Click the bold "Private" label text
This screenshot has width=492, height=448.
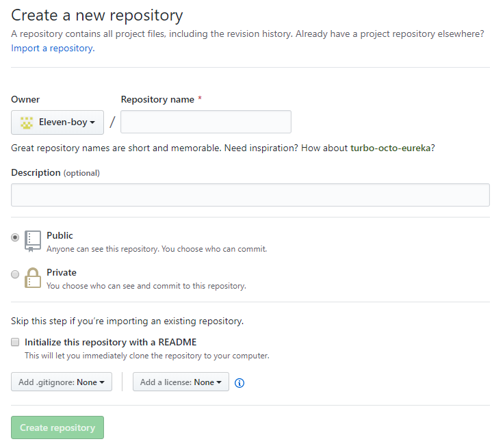pyautogui.click(x=62, y=272)
